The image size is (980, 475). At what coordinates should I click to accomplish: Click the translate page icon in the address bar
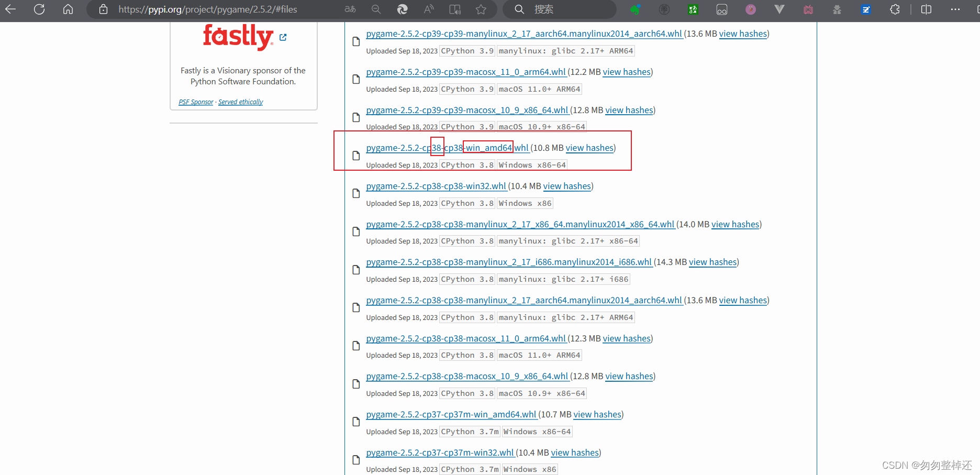point(350,9)
